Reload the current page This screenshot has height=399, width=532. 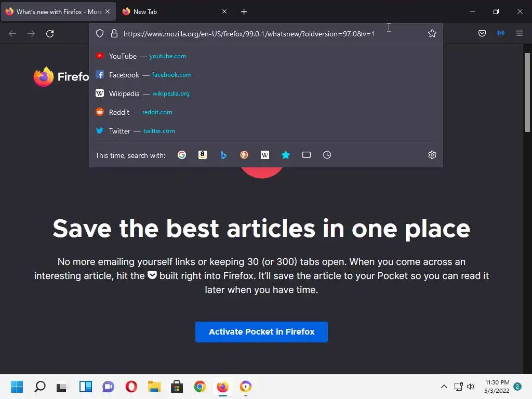[x=50, y=34]
